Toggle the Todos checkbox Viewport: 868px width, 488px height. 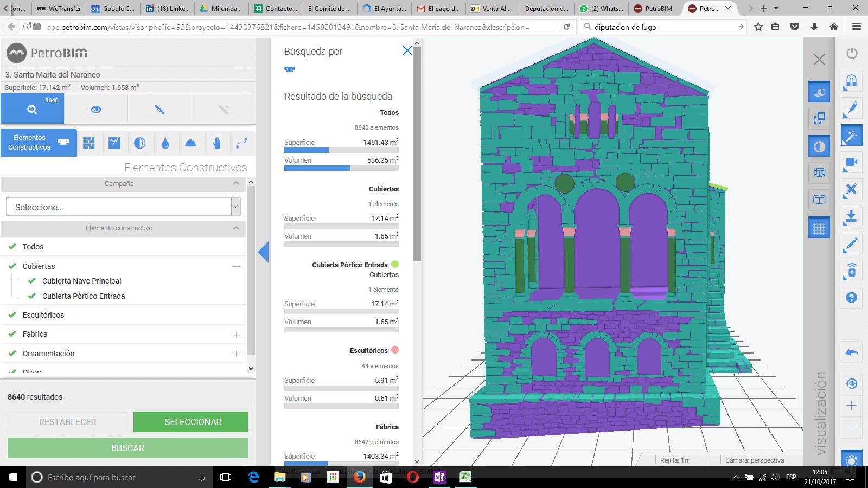pyautogui.click(x=12, y=247)
